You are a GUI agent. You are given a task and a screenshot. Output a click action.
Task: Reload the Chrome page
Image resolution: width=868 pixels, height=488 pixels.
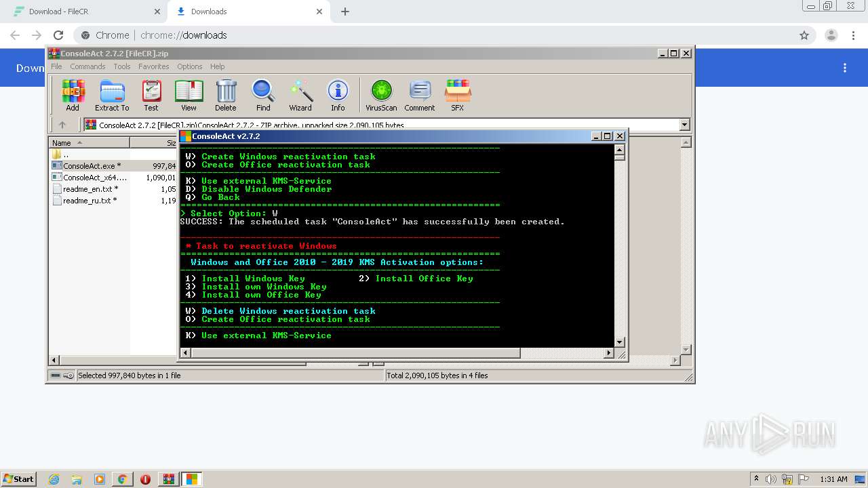(x=58, y=35)
